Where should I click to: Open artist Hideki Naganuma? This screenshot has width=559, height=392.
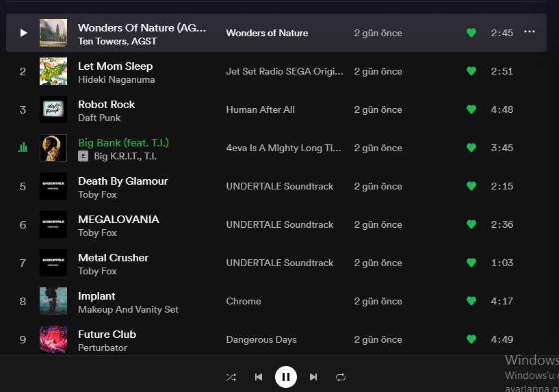point(116,79)
